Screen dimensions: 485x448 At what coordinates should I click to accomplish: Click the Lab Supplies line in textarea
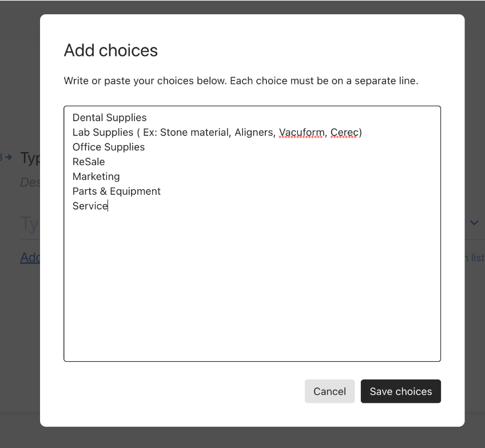click(x=217, y=133)
